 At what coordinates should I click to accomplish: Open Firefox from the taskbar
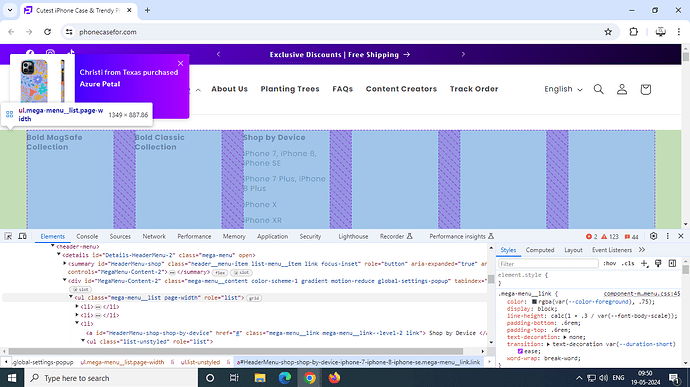[x=334, y=378]
